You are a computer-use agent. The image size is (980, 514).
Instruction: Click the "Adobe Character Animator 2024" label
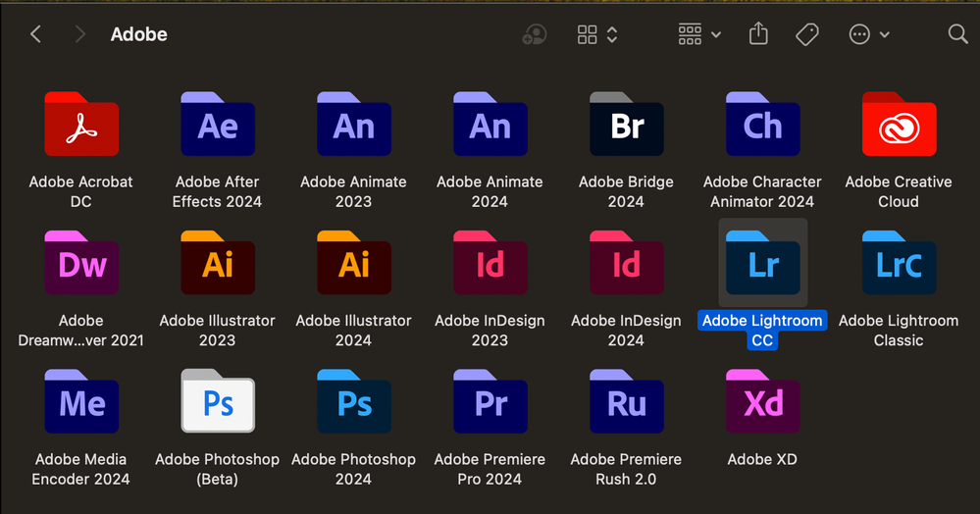pyautogui.click(x=762, y=191)
